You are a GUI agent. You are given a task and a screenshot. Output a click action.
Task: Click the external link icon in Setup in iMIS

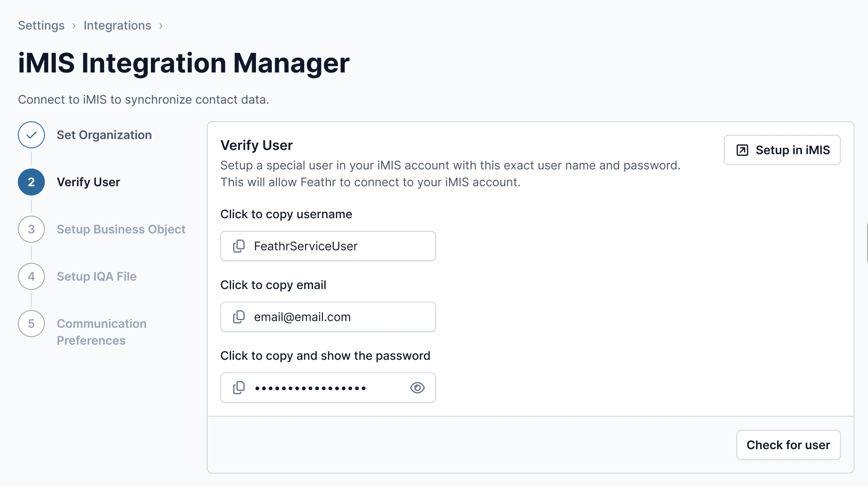pos(742,150)
